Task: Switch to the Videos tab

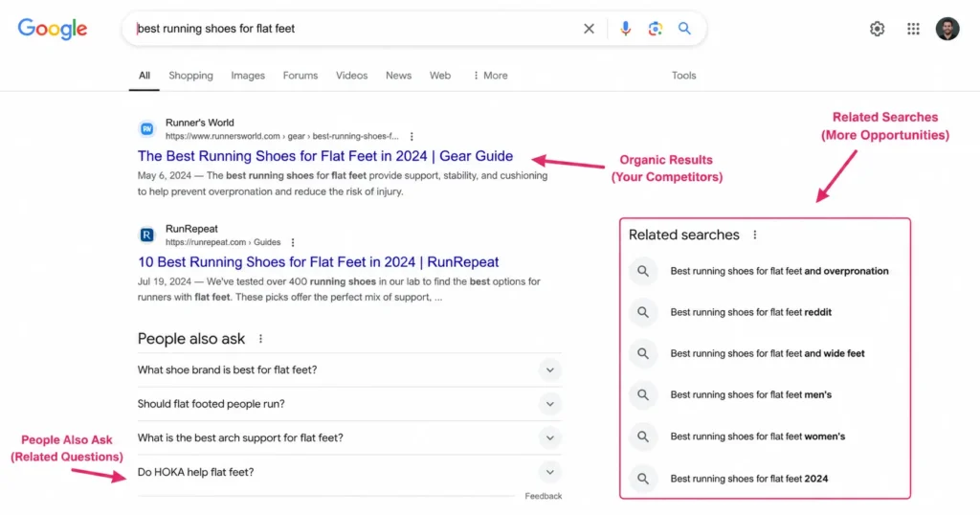Action: (x=352, y=76)
